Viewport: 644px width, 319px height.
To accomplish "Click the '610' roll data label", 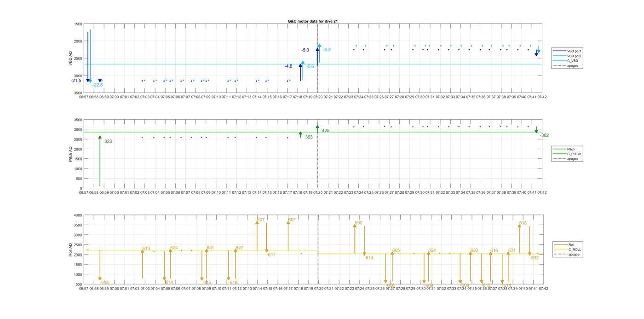I will pyautogui.click(x=146, y=249).
